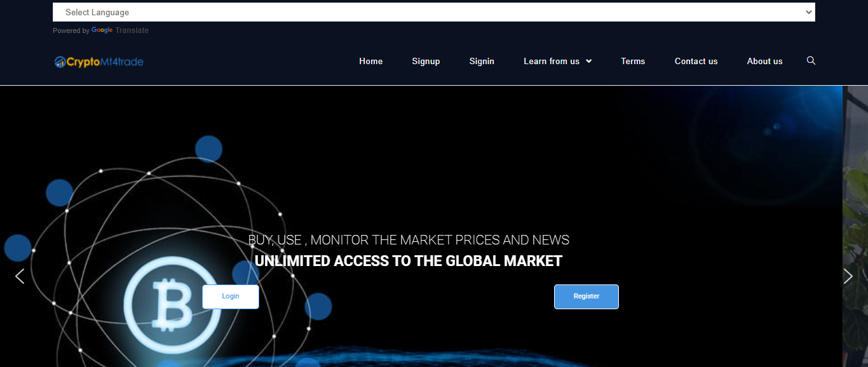Open the Select Language dropdown
The width and height of the screenshot is (868, 367).
pyautogui.click(x=433, y=12)
